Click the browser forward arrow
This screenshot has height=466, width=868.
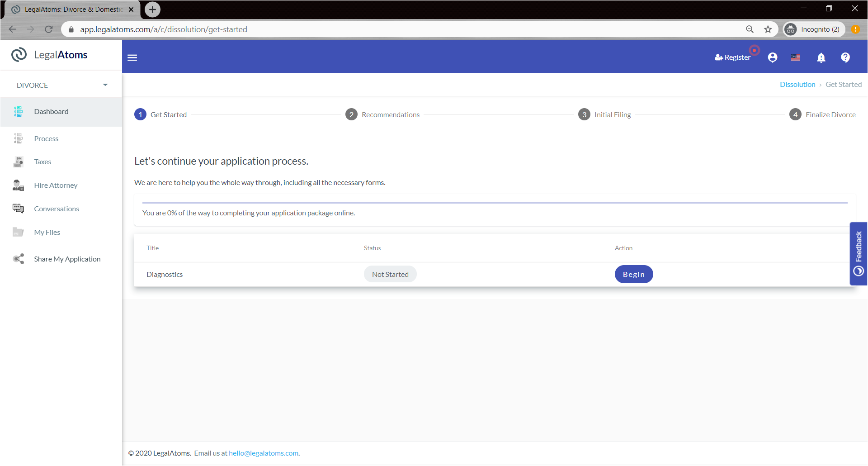(x=31, y=29)
